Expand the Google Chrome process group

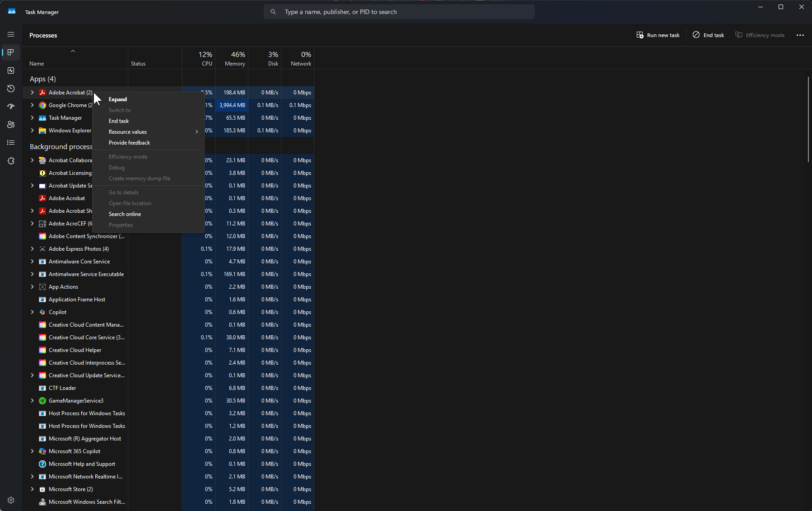click(x=32, y=105)
